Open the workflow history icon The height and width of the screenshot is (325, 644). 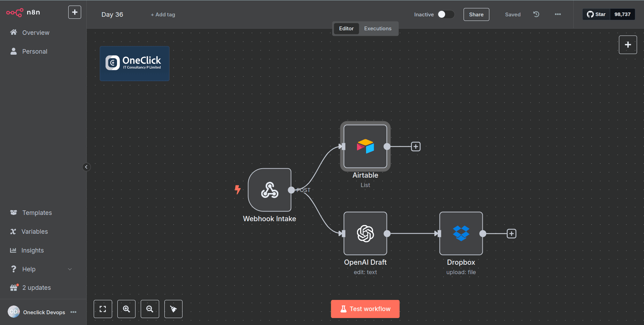click(x=536, y=14)
